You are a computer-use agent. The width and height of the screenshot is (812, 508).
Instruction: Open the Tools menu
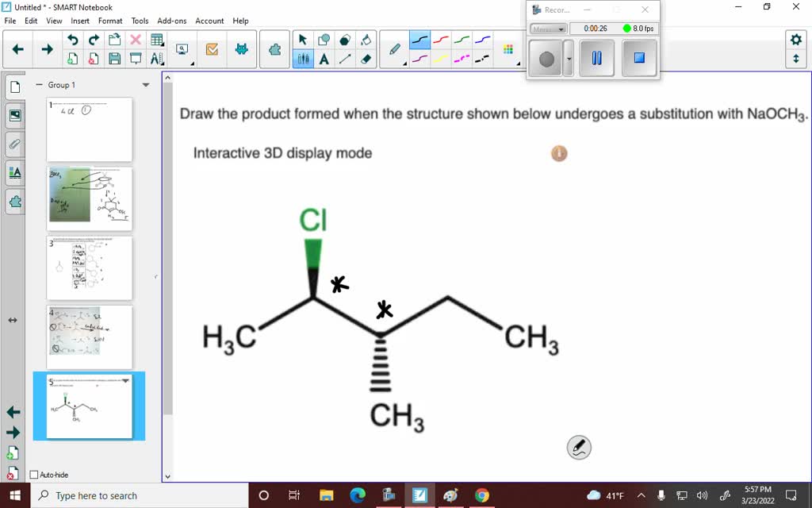tap(139, 21)
